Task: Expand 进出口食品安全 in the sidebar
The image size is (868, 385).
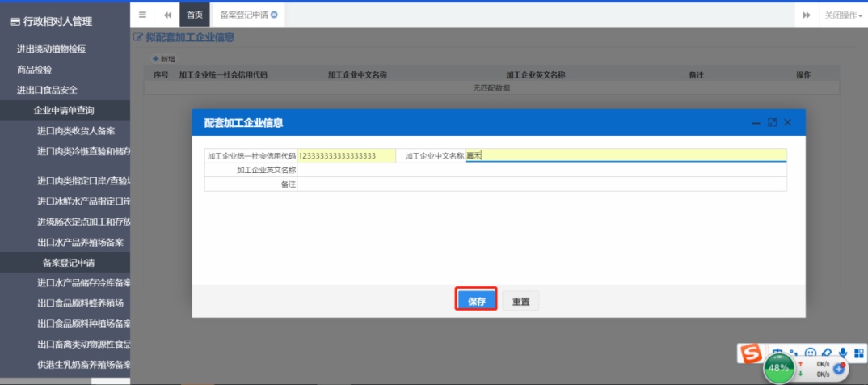Action: coord(48,90)
